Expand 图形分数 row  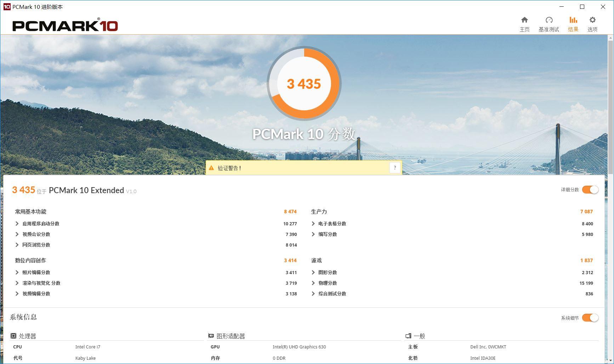point(313,272)
